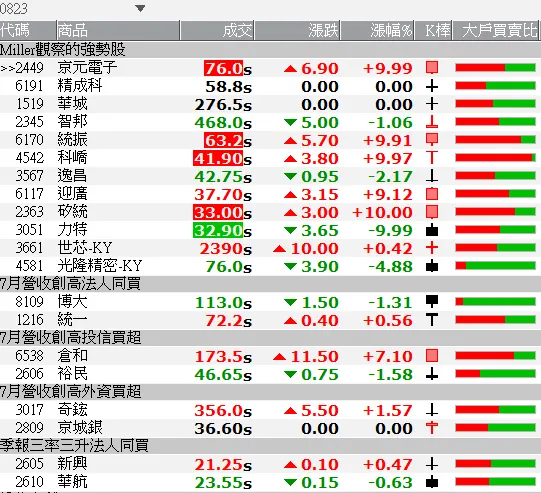Click 智邦 price 468.0s
The height and width of the screenshot is (493, 541).
click(x=223, y=122)
